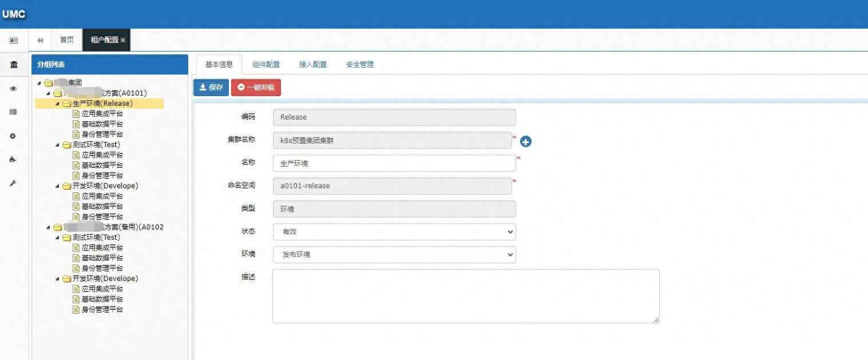Close the 租户配置 tab with its x
Screen dimensions: 868x360
coord(123,40)
